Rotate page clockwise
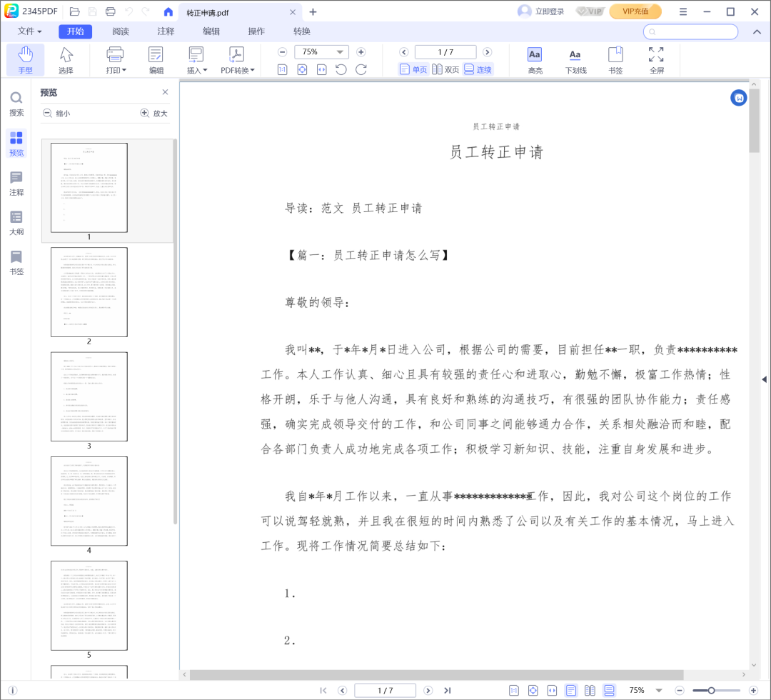The width and height of the screenshot is (771, 700). [361, 70]
